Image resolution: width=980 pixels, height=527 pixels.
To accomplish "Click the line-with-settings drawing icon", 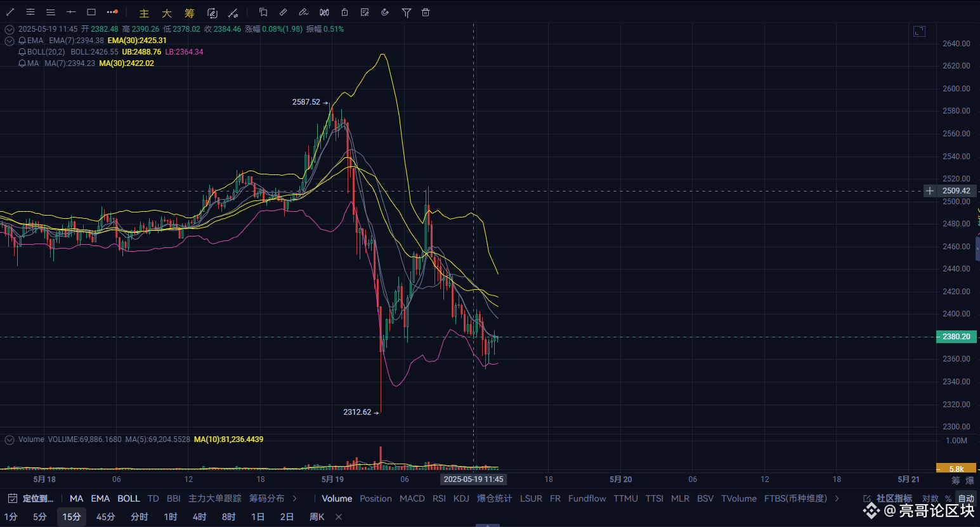I will pos(233,13).
